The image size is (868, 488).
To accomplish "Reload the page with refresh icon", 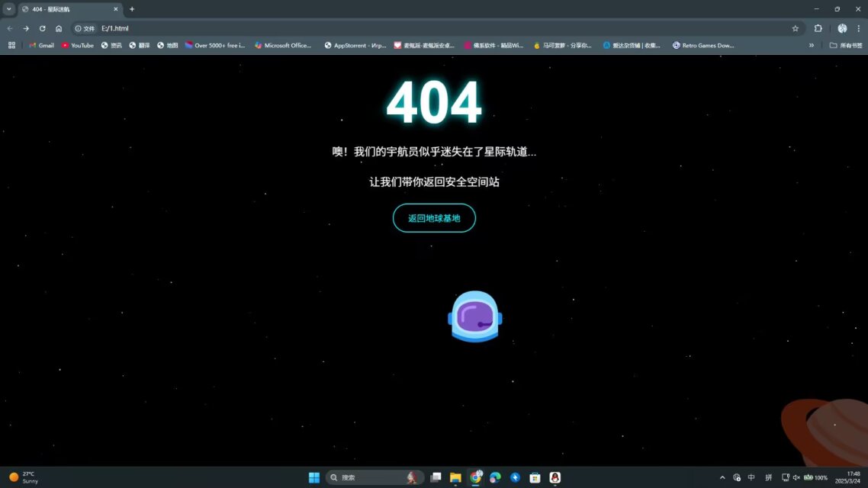I will click(x=43, y=28).
